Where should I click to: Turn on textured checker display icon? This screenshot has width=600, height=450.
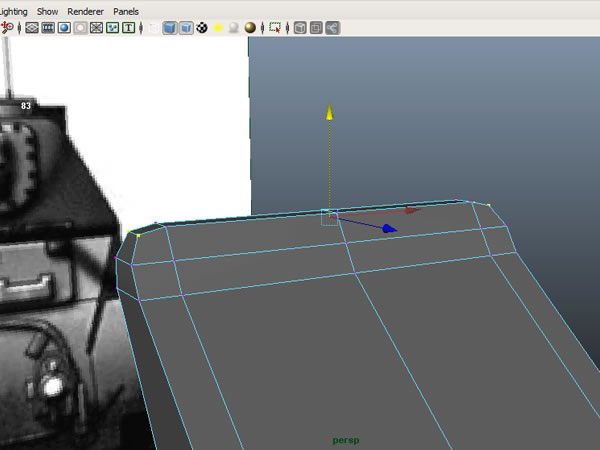point(203,27)
